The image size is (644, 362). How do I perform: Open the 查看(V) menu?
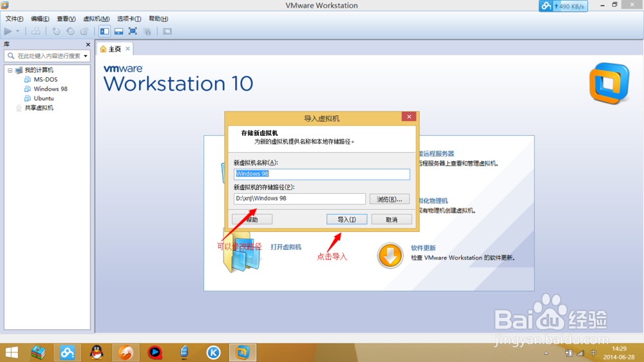click(x=66, y=19)
